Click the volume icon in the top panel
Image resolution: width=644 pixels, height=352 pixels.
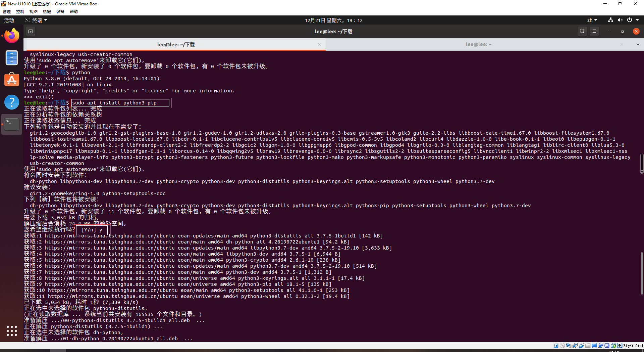pos(620,20)
